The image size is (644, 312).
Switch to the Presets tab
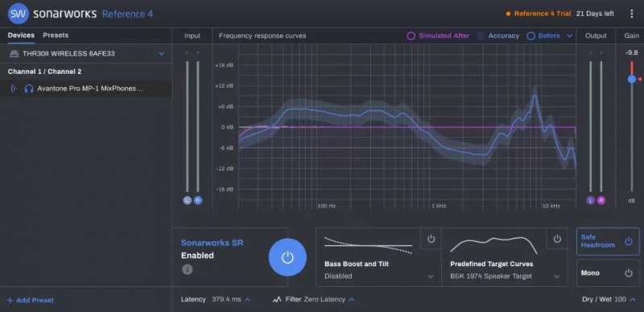click(x=56, y=35)
